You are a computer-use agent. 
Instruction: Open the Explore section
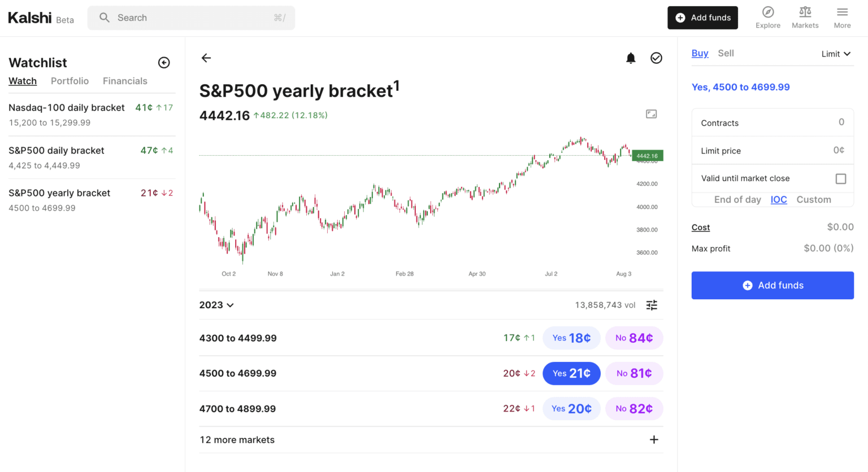[768, 18]
